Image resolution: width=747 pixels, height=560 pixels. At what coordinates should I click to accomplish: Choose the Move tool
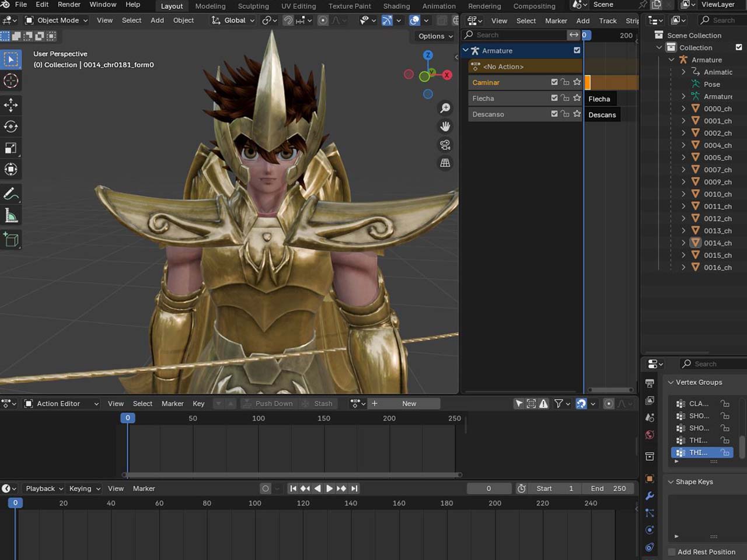[11, 105]
